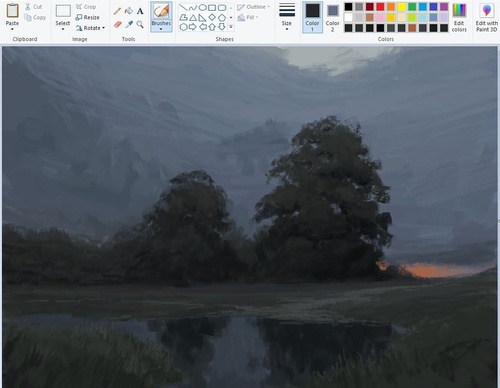
Task: Copy the current selection
Action: [x=35, y=17]
